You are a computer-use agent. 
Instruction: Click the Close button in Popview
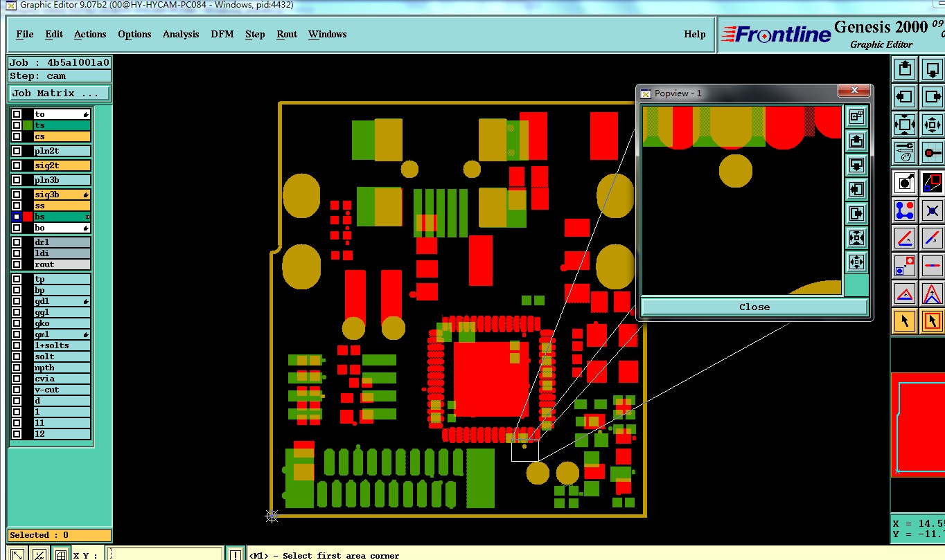point(754,307)
